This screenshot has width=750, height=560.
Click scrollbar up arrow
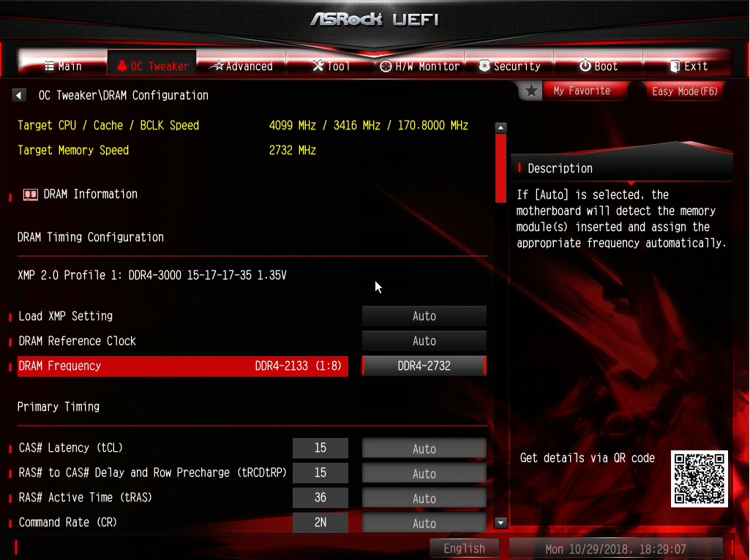500,128
